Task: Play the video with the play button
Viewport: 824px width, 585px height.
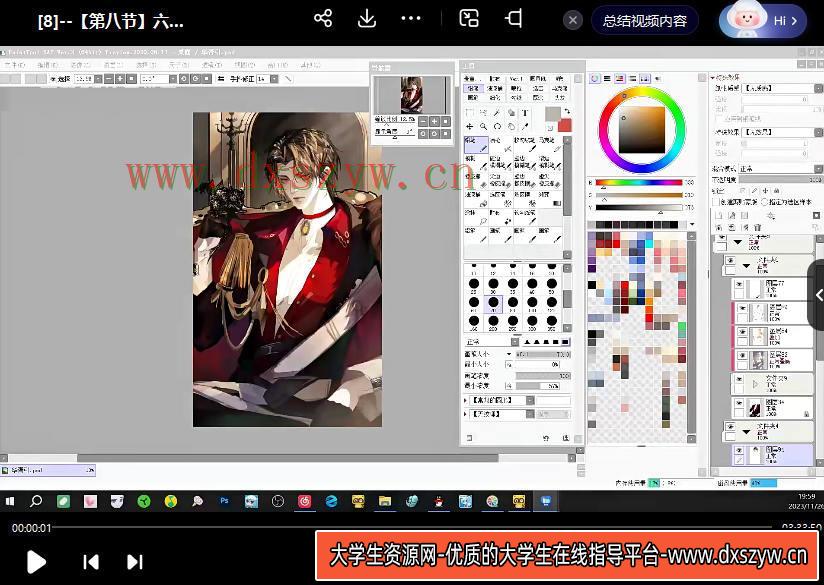Action: (x=36, y=562)
